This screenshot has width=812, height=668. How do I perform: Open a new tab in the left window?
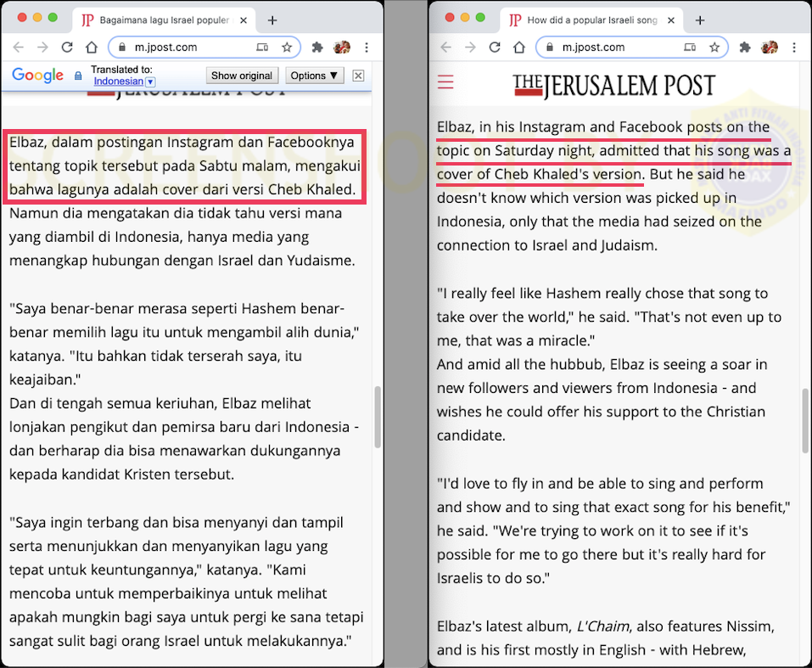[272, 20]
